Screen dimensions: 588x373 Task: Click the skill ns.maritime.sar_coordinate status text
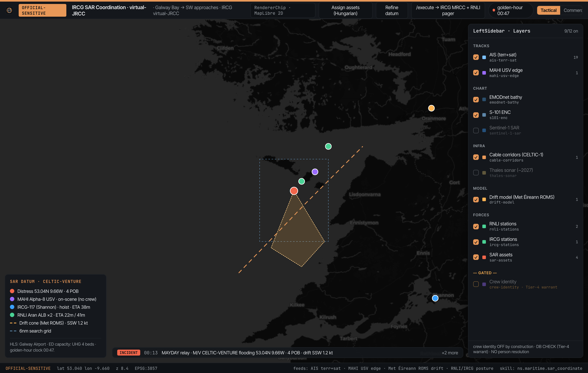[541, 368]
